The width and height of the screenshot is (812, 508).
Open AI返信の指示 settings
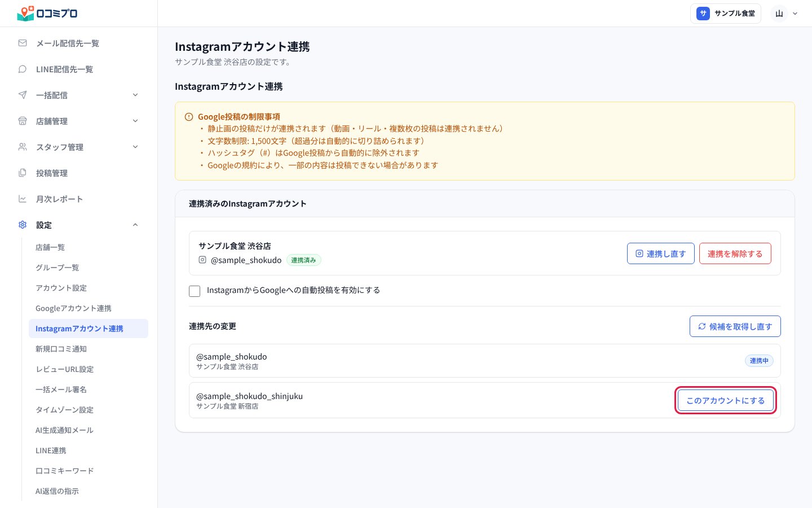89,491
